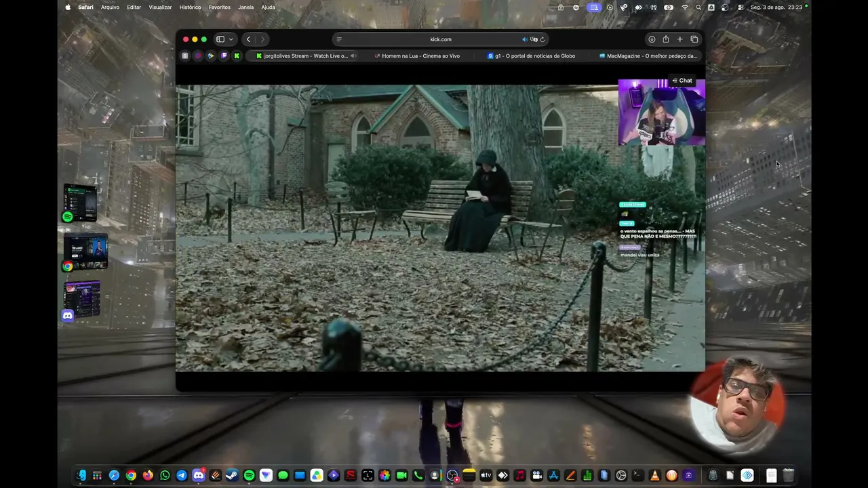Viewport: 868px width, 488px height.
Task: Open Music from the Dock
Action: click(519, 475)
